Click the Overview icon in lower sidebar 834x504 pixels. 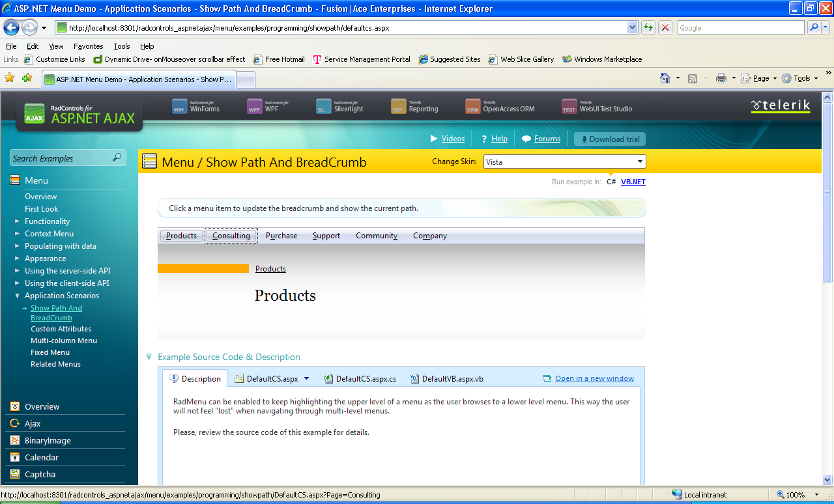pyautogui.click(x=15, y=406)
